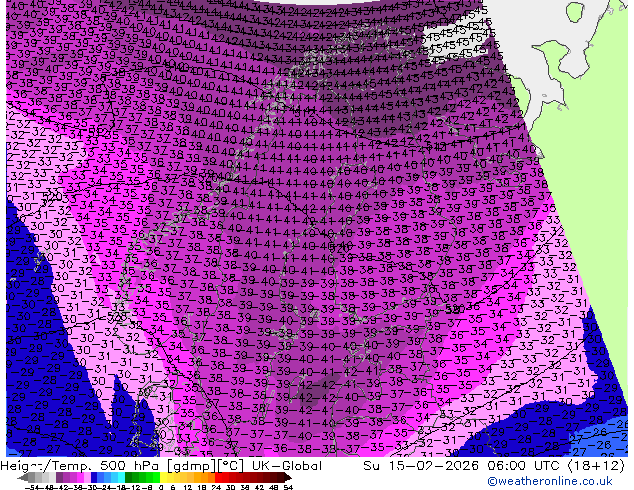
Task: Select the dark blue legend swatch above -30
Action: pyautogui.click(x=94, y=478)
